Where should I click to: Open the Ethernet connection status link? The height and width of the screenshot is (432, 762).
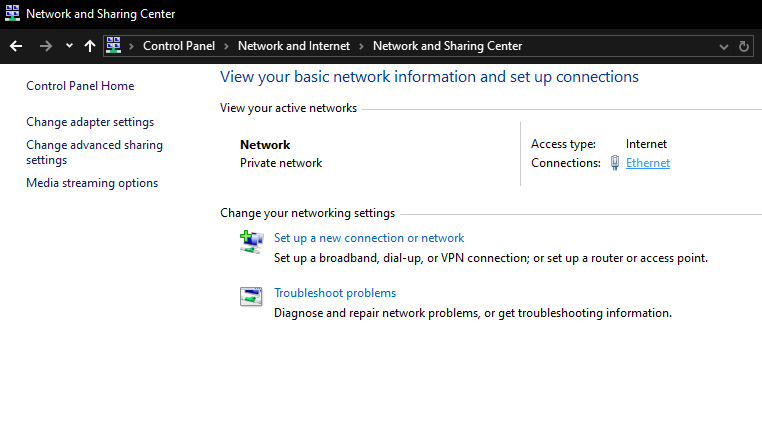[648, 163]
